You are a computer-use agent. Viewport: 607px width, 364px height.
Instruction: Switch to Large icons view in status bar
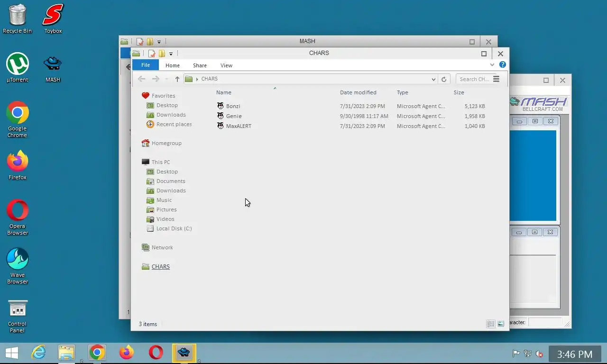(501, 324)
